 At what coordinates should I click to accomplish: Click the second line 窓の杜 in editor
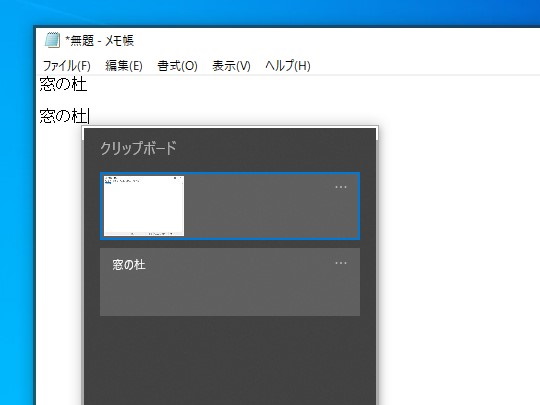point(63,116)
